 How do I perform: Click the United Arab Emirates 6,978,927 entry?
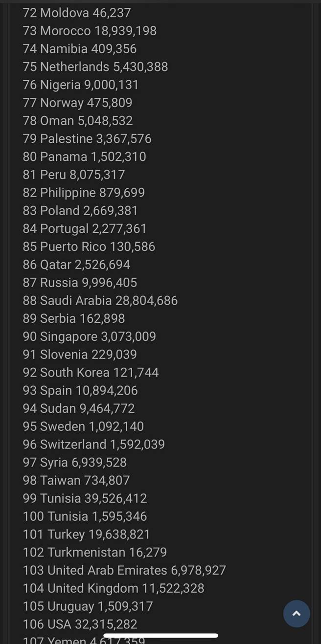[124, 570]
